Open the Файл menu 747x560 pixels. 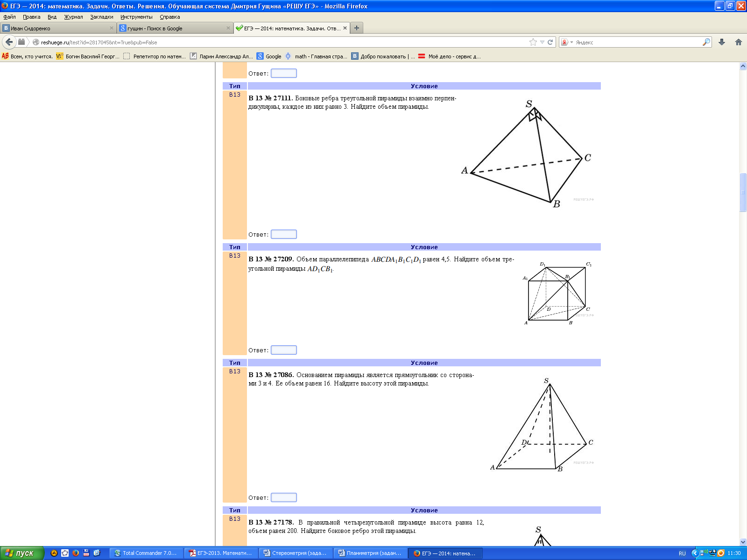[9, 17]
